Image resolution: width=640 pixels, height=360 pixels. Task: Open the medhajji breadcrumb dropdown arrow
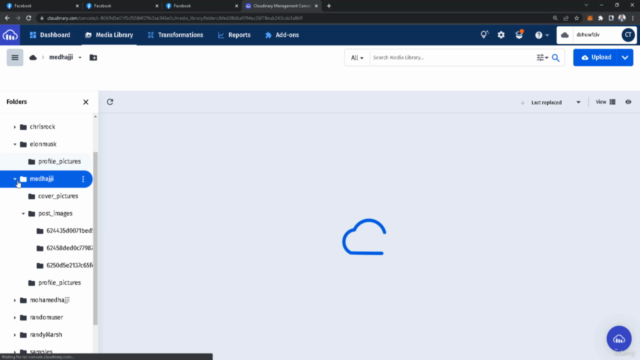(80, 58)
